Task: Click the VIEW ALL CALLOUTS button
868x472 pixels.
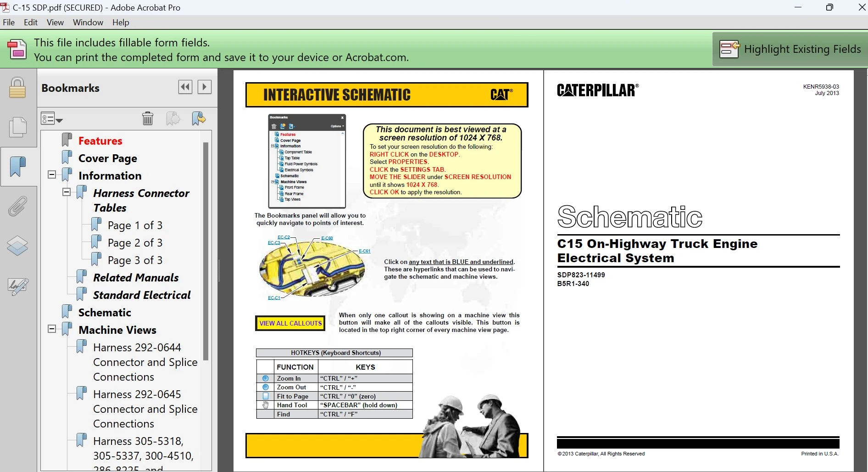Action: pos(290,323)
